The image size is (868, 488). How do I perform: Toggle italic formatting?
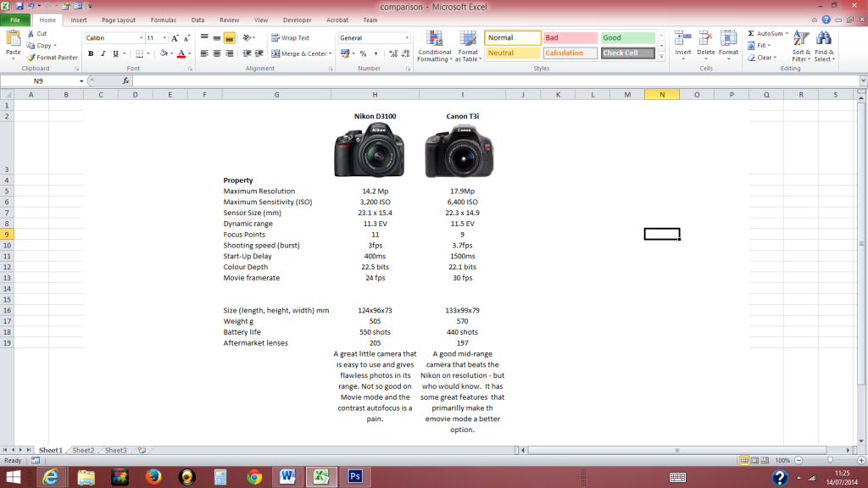[x=101, y=53]
